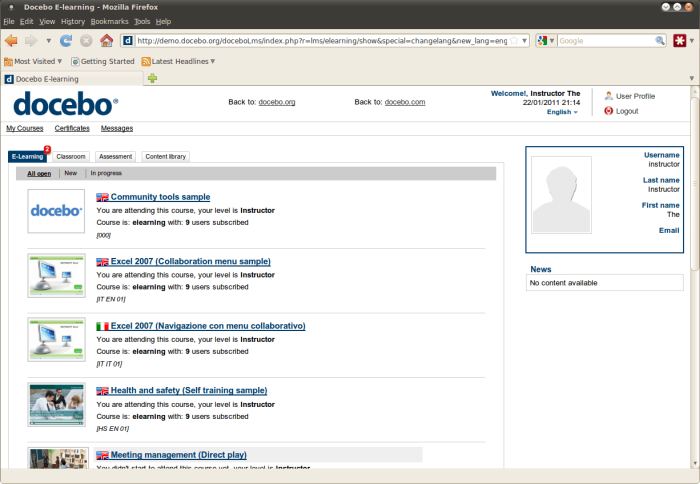Open the search engine selector dropdown
The image size is (700, 484).
[x=552, y=41]
